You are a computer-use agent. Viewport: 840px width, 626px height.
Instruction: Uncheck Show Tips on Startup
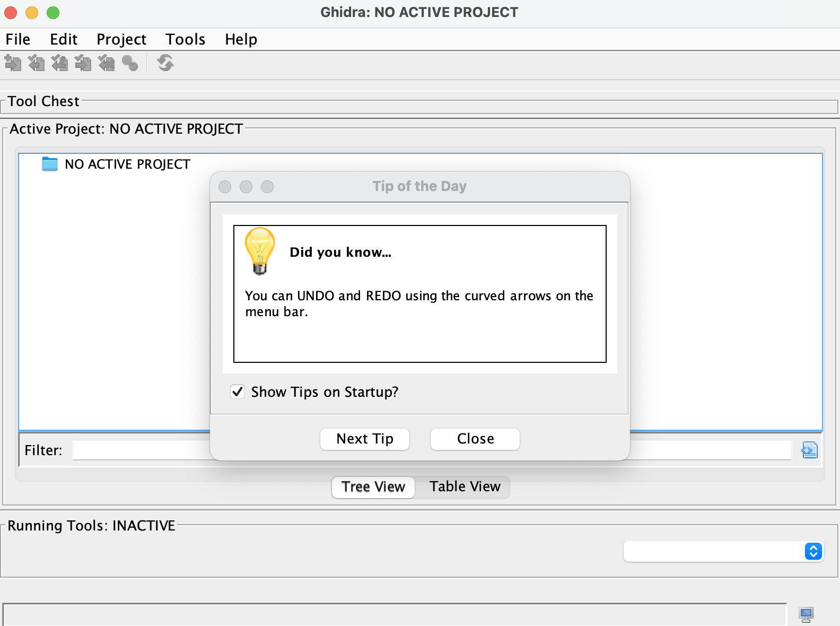[238, 392]
